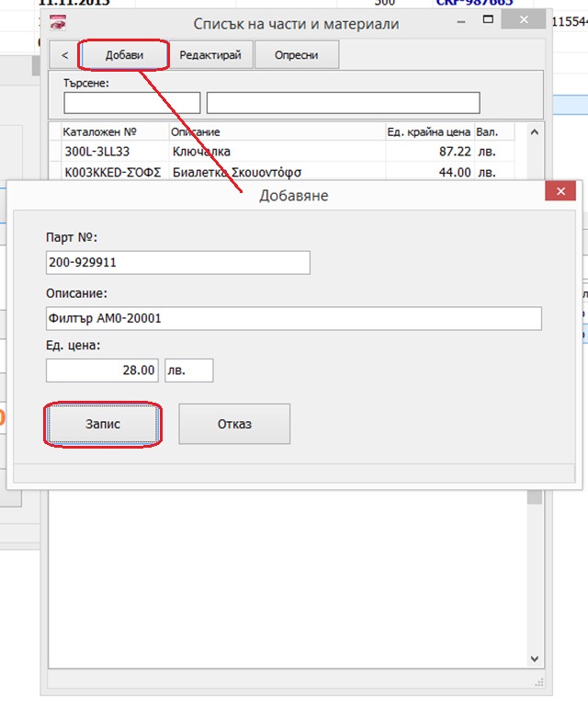Save the new part with Запис

(103, 424)
